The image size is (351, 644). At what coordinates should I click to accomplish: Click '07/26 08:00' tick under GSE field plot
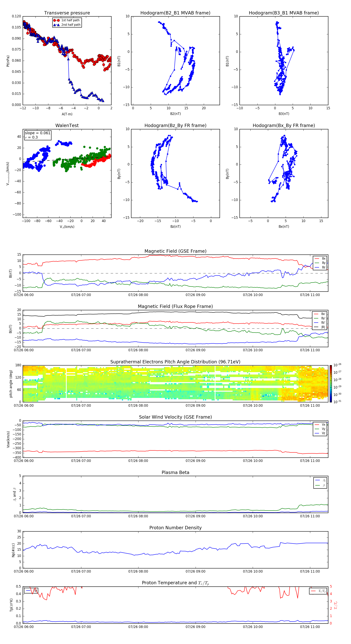(138, 295)
